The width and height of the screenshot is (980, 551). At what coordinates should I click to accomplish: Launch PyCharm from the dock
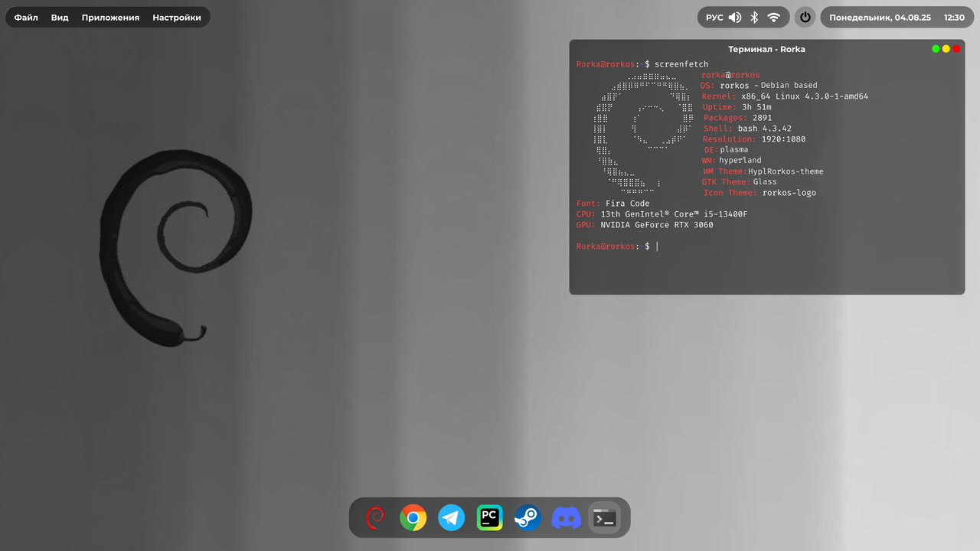pos(490,518)
